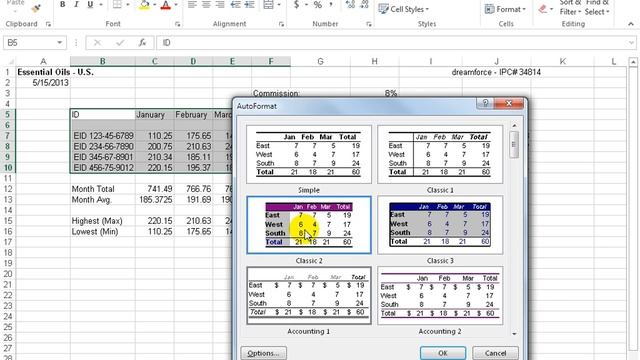Increase the cell indent
The height and width of the screenshot is (360, 640).
(249, 4)
